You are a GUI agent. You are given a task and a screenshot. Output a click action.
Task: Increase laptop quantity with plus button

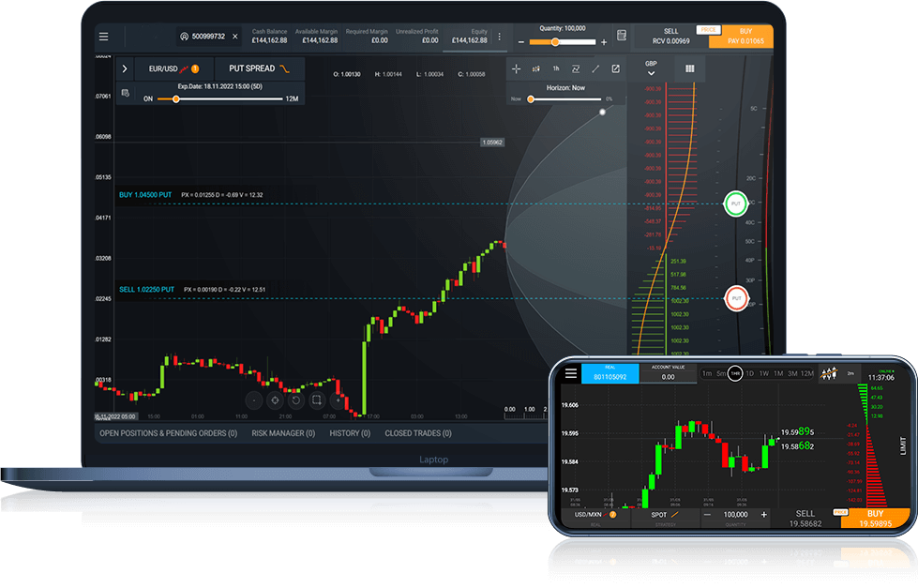(604, 42)
